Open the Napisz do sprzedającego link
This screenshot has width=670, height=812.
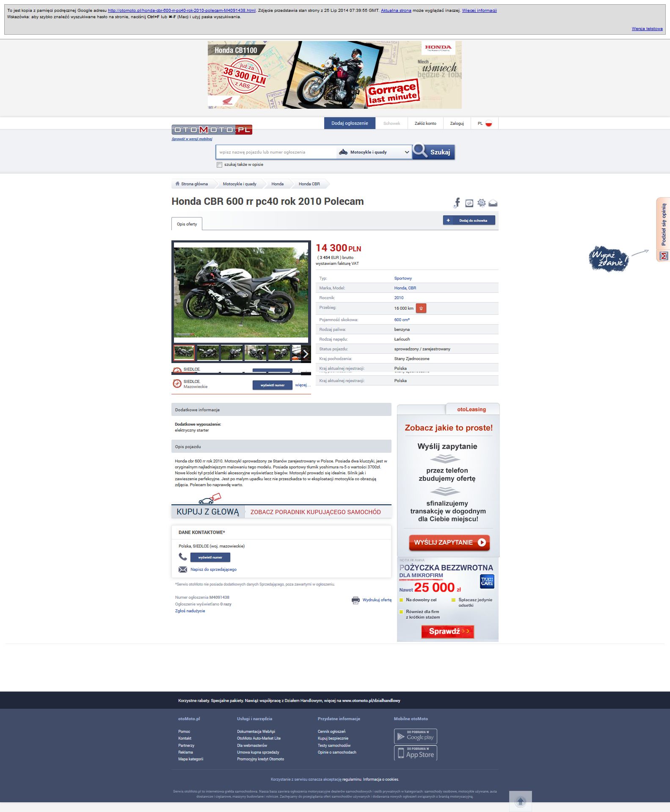pyautogui.click(x=213, y=570)
